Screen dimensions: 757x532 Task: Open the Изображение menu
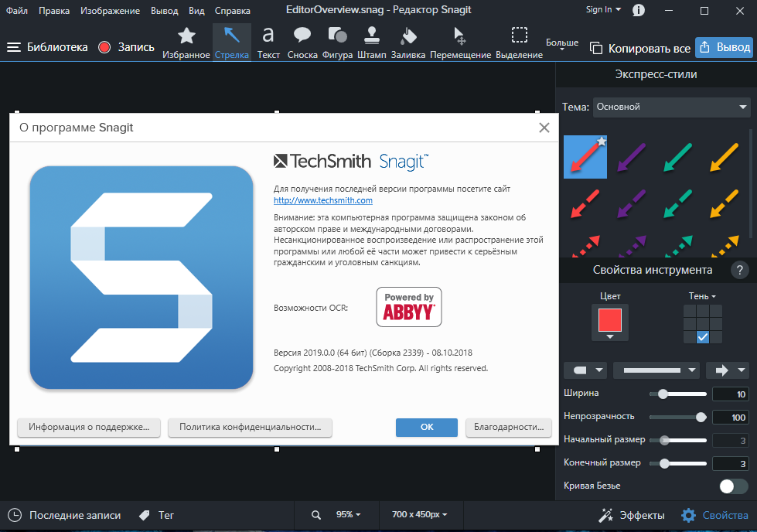coord(110,10)
